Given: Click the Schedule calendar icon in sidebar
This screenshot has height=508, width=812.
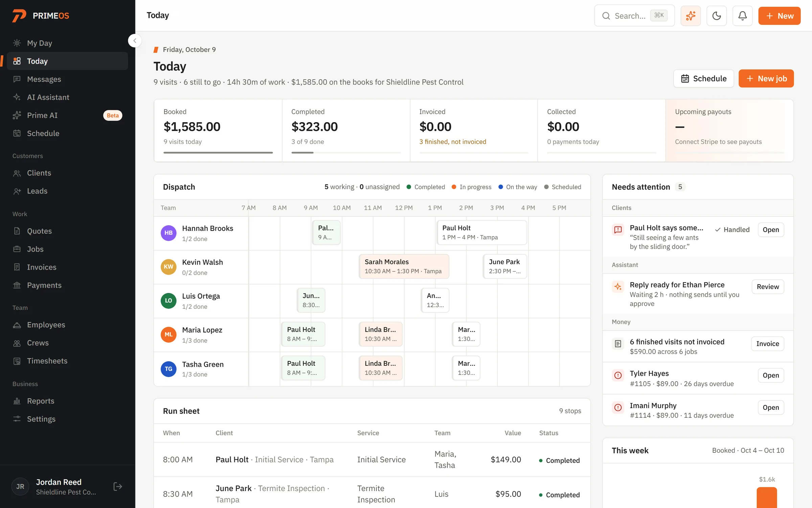Looking at the screenshot, I should pos(17,133).
